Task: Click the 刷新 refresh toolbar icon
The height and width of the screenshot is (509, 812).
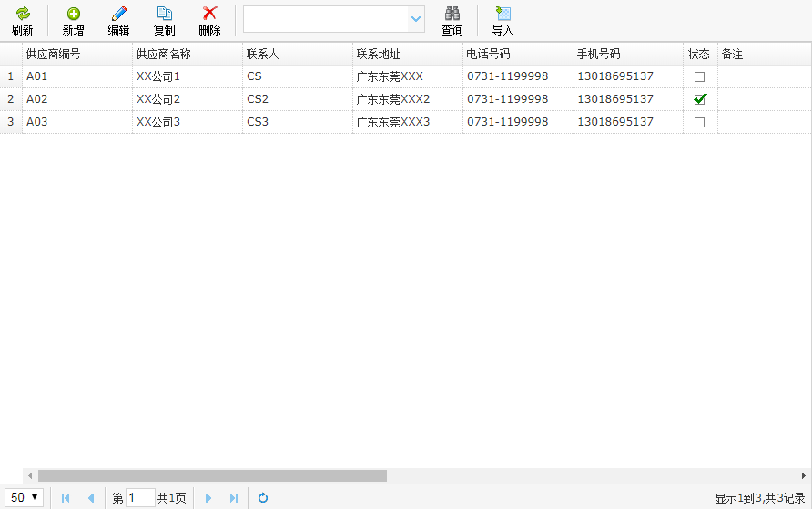Action: (22, 21)
